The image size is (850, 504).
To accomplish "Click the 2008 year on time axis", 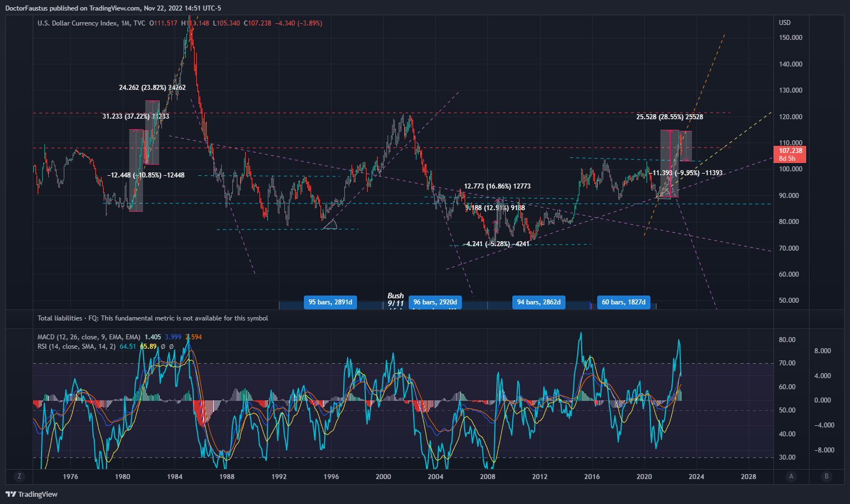I will coord(487,477).
